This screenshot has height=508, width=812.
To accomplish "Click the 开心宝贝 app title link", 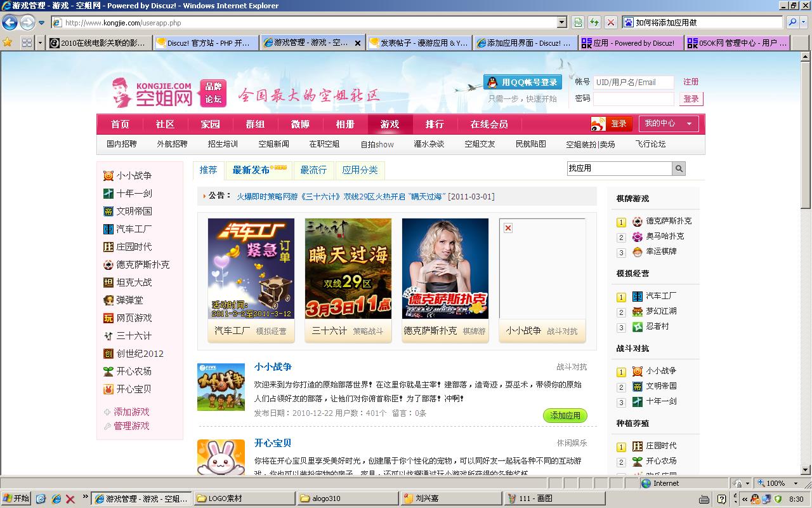I will pos(273,443).
